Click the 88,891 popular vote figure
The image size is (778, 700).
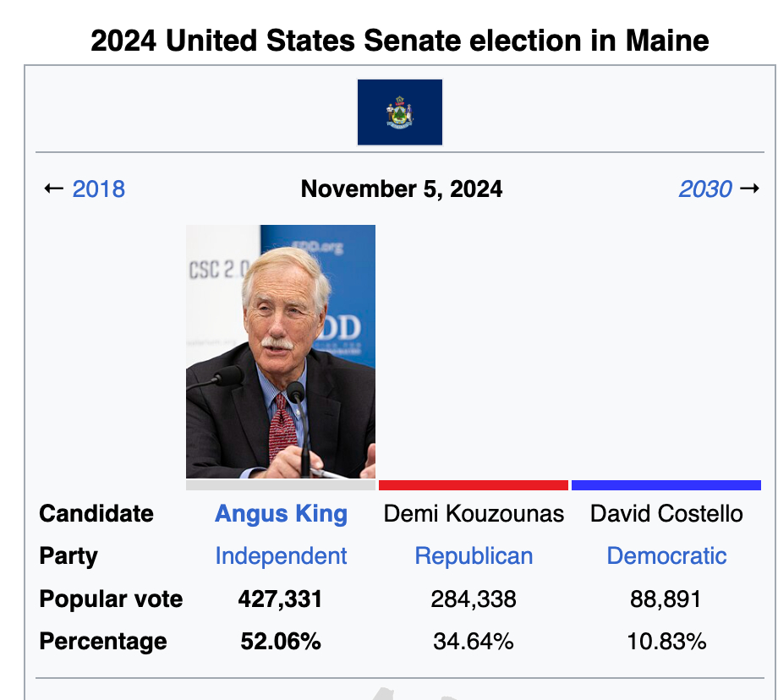666,599
